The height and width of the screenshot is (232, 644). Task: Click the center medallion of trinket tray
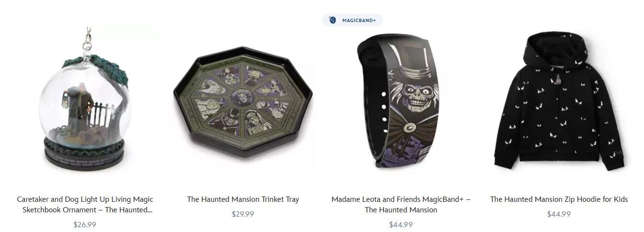point(243,97)
